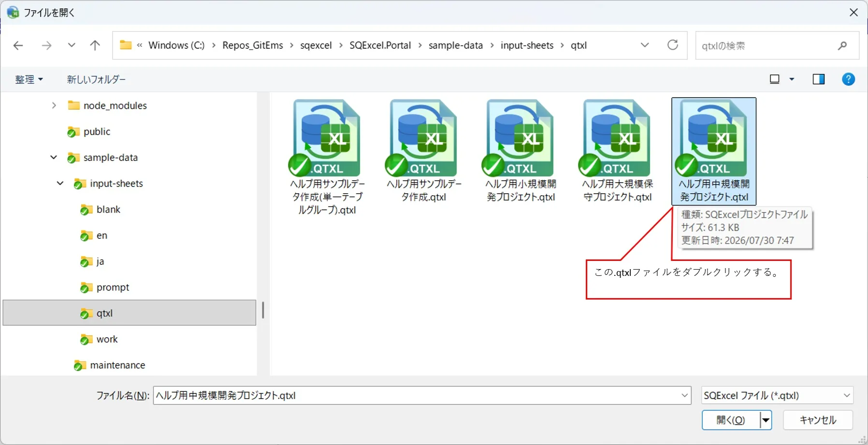
Task: Click the search magnifier icon
Action: [842, 45]
